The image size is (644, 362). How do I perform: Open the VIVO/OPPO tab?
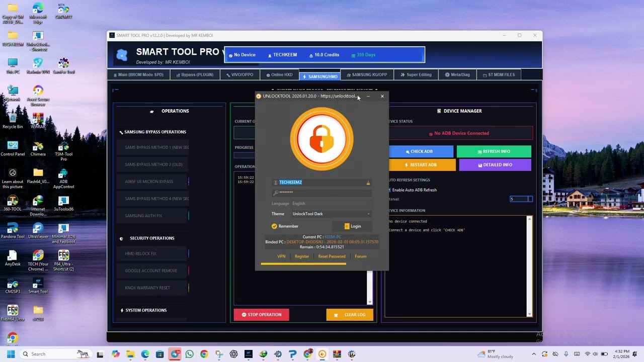239,75
